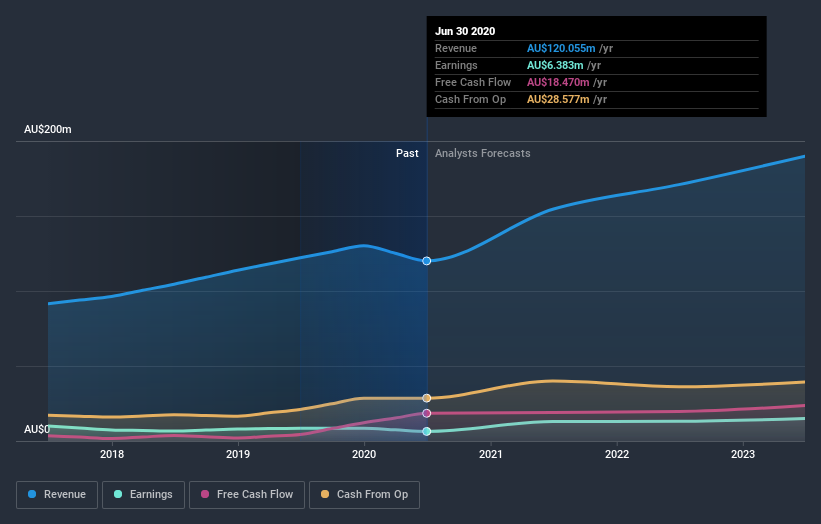The width and height of the screenshot is (821, 524).
Task: Click the Cash From Op marker at Jun 2020
Action: (x=427, y=398)
